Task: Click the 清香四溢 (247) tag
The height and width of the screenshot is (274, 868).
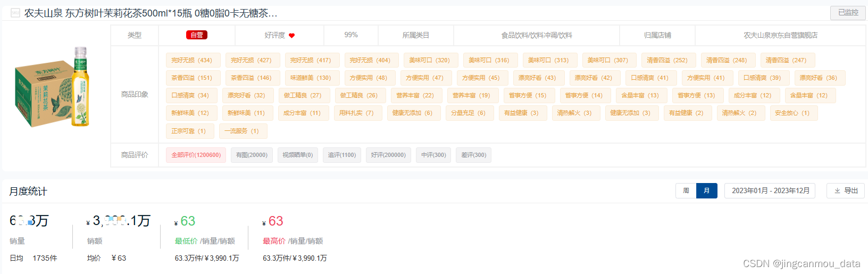Action: 787,60
